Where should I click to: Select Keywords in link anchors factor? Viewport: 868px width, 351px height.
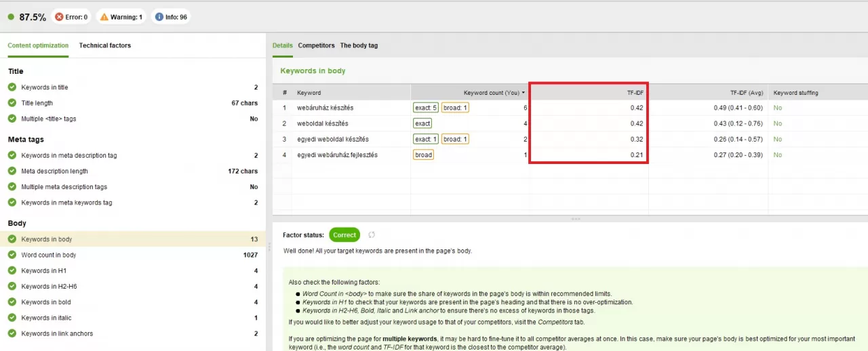(133, 333)
